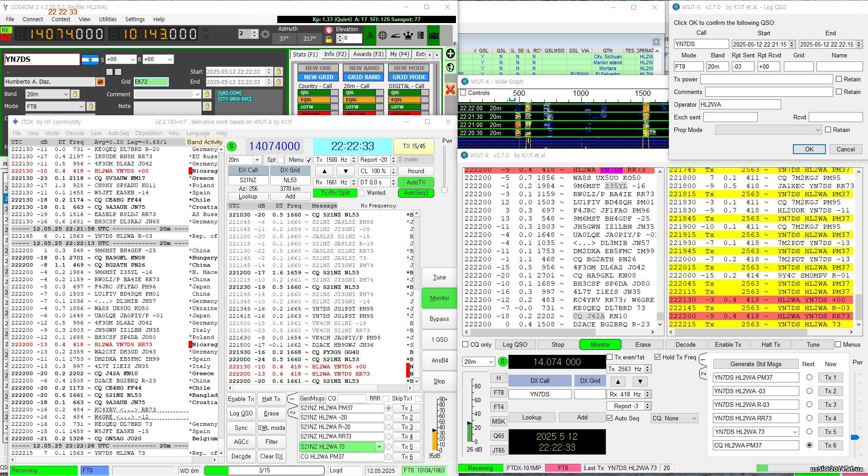Click the red X clear icon in Log4OM
868x476 pixels.
coord(451,89)
